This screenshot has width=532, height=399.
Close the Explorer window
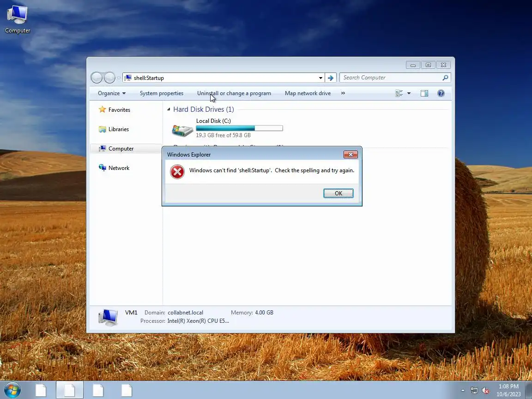(443, 65)
